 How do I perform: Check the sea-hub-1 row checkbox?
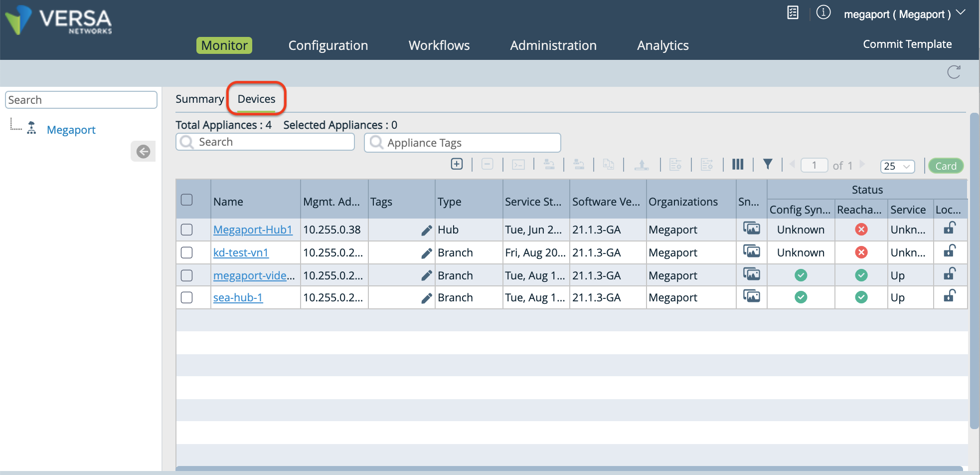187,297
